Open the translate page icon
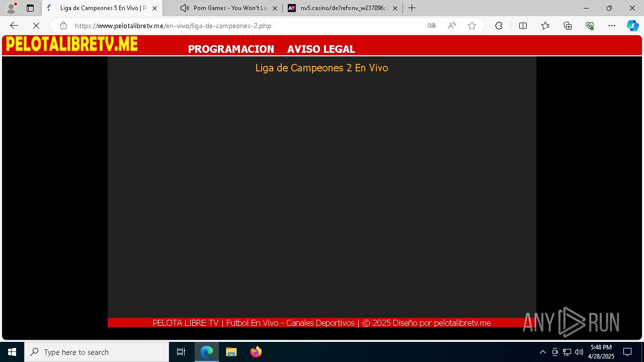Viewport: 644px width, 362px height. [x=432, y=26]
